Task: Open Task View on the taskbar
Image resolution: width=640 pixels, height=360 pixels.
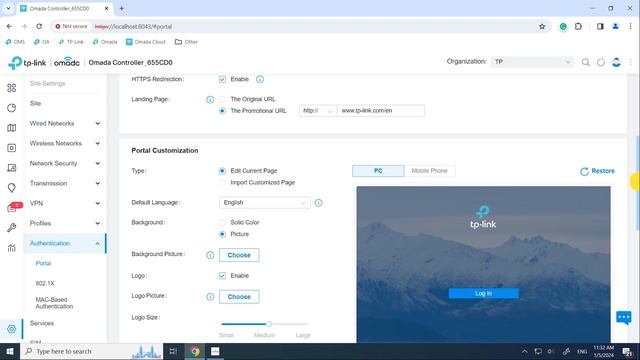Action: click(x=173, y=351)
